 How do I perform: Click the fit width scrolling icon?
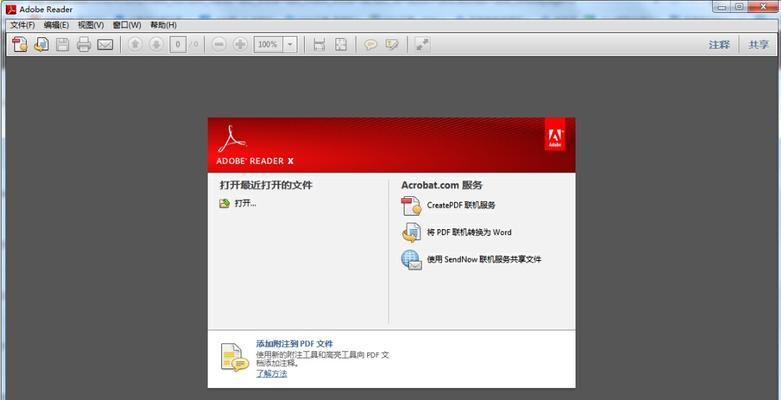coord(319,44)
